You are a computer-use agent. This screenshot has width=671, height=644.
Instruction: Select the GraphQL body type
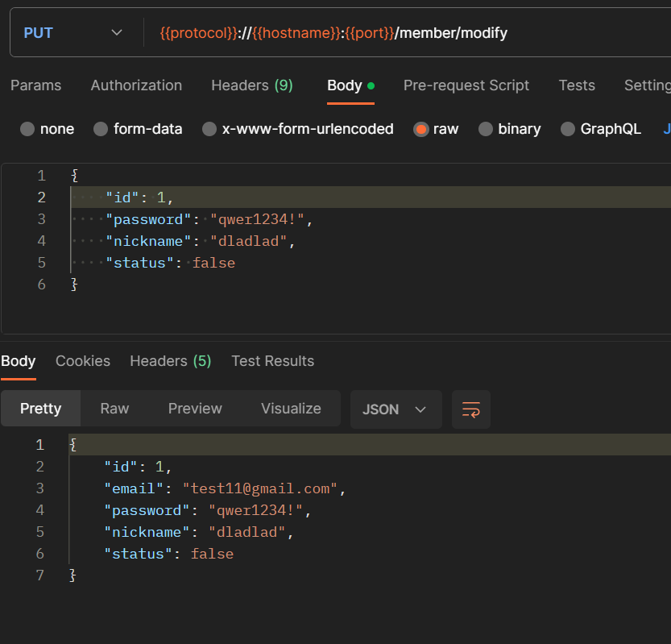coord(568,129)
